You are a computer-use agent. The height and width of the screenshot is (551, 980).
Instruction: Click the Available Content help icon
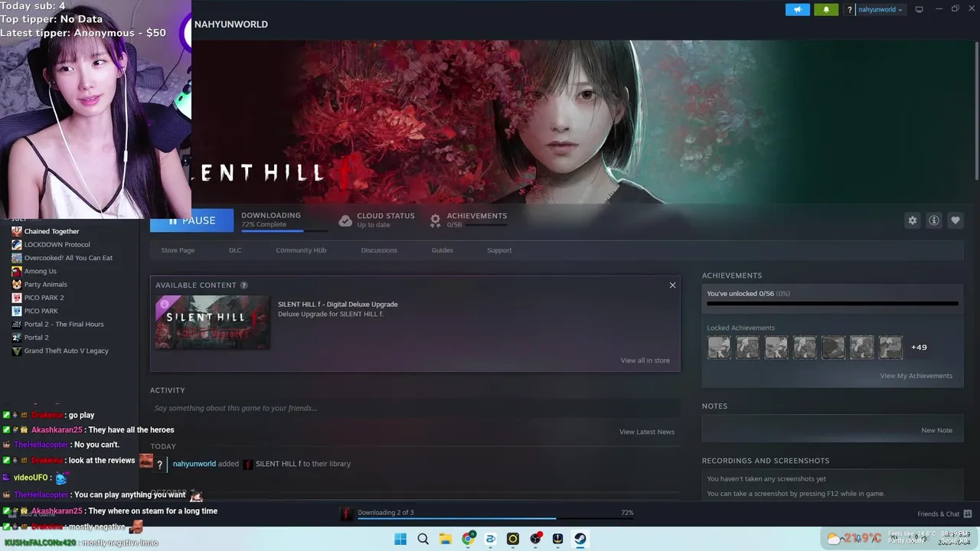[x=244, y=285]
